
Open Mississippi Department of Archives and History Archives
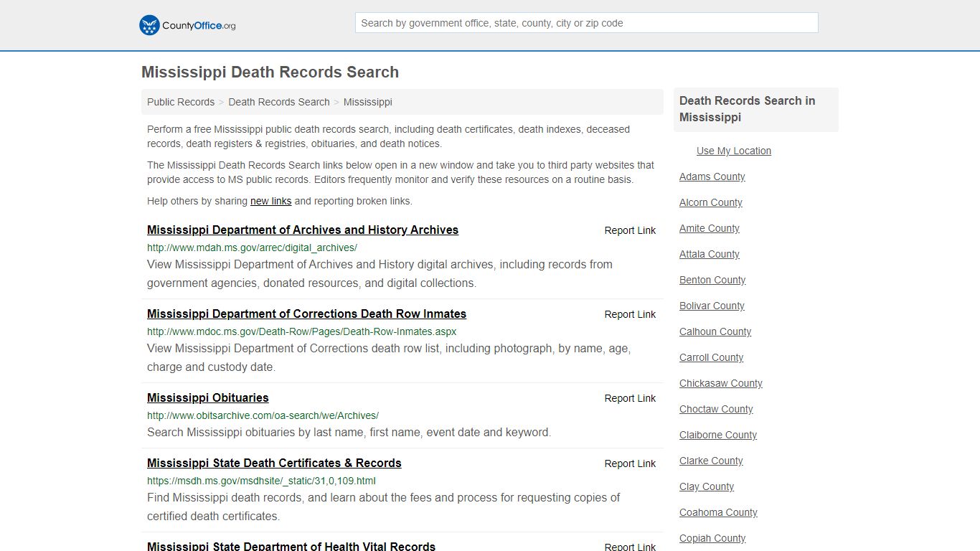click(x=303, y=230)
